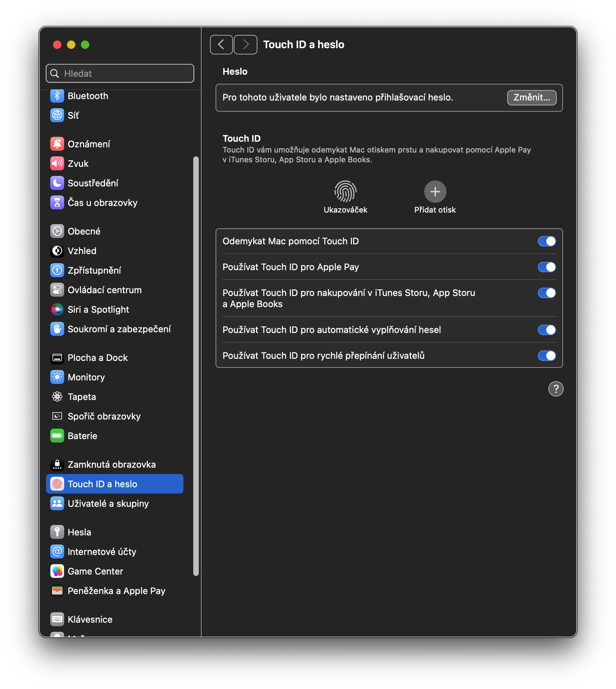This screenshot has height=689, width=616.
Task: Open Game Center in sidebar
Action: point(95,571)
